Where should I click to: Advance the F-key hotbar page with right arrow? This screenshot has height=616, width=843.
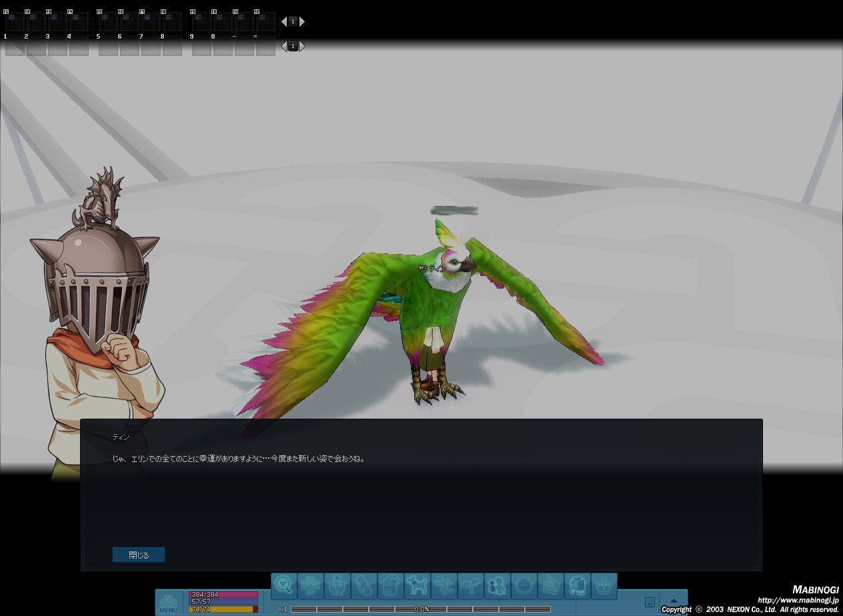click(x=302, y=21)
